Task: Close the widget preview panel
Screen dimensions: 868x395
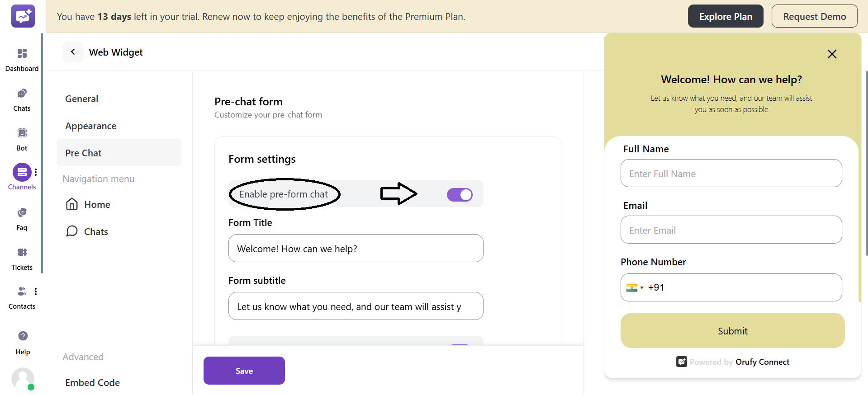Action: 832,54
